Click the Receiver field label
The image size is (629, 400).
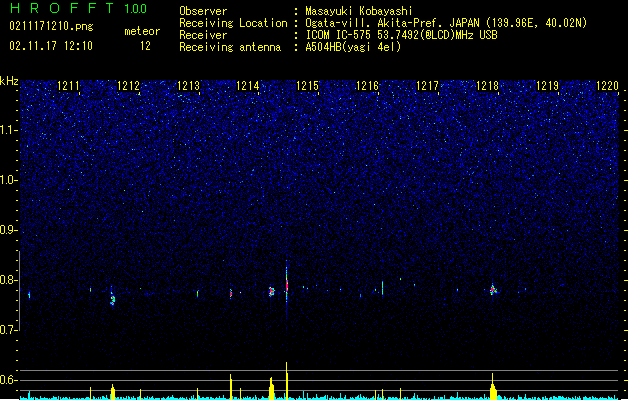point(203,35)
